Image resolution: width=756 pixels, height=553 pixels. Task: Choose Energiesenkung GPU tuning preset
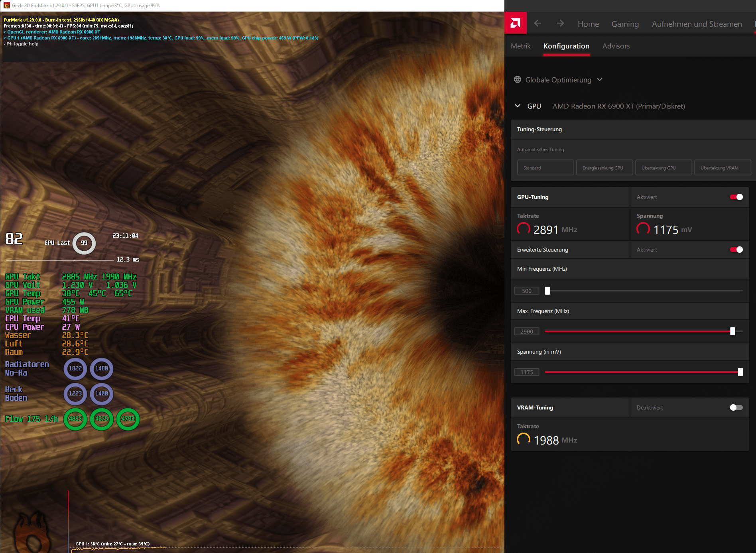pyautogui.click(x=604, y=168)
